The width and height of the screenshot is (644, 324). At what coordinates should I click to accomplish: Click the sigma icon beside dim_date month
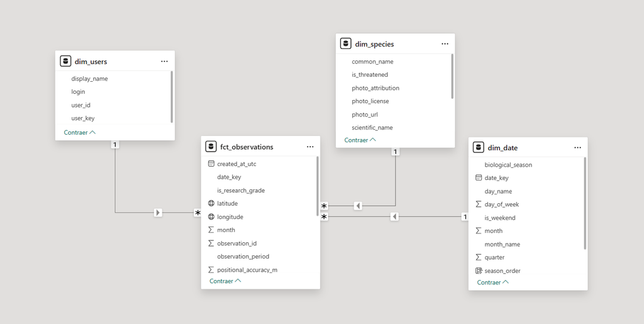479,231
